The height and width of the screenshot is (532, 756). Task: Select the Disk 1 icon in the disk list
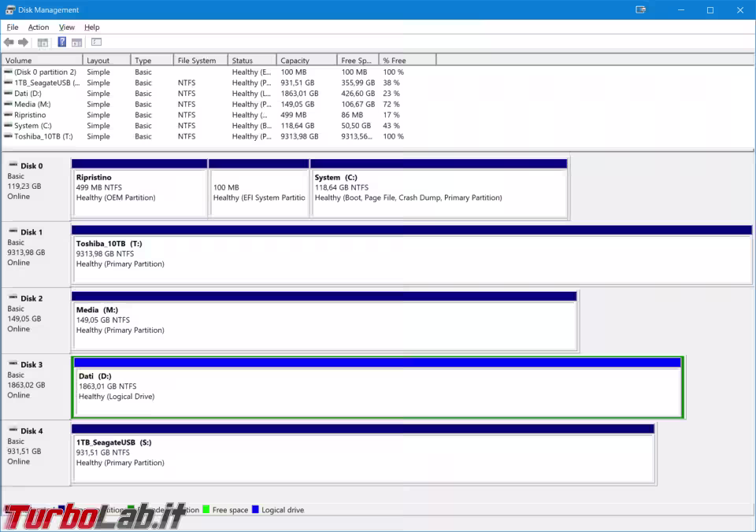pyautogui.click(x=13, y=231)
